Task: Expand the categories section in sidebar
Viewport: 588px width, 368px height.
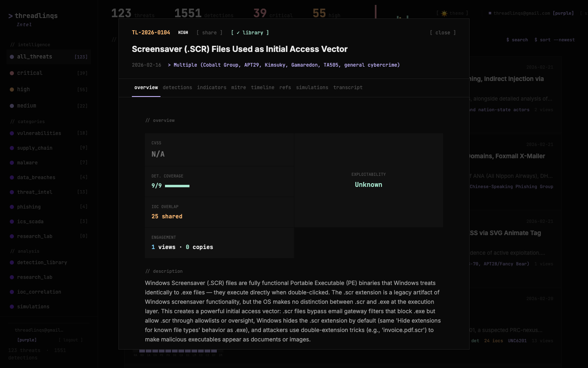Action: coord(27,121)
